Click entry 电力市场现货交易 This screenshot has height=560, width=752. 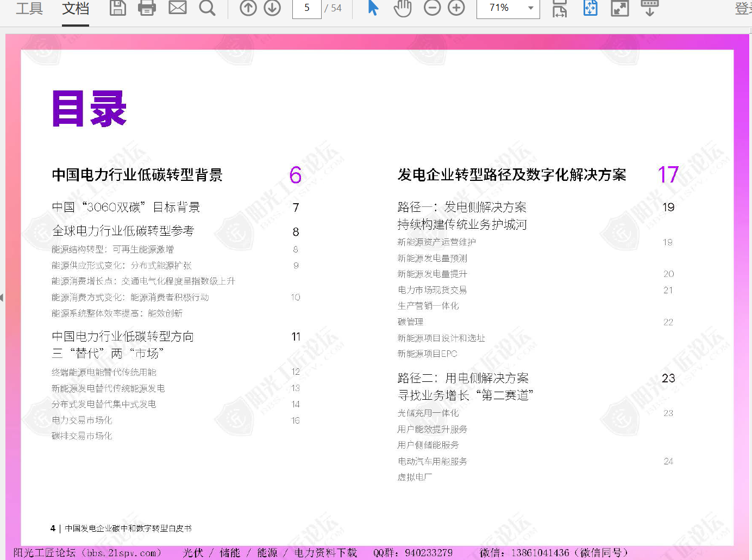[x=433, y=290]
